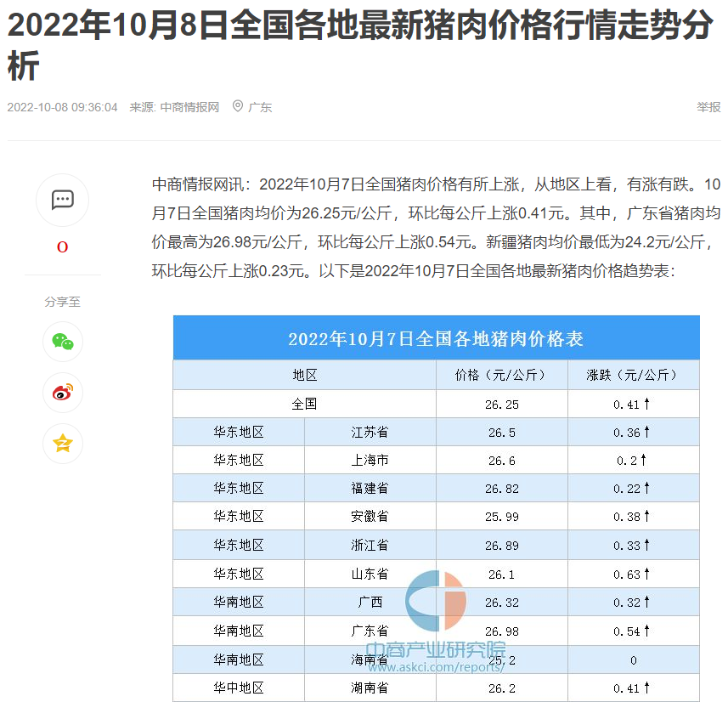The height and width of the screenshot is (702, 728).
Task: Click the red comment count number
Action: (x=62, y=247)
